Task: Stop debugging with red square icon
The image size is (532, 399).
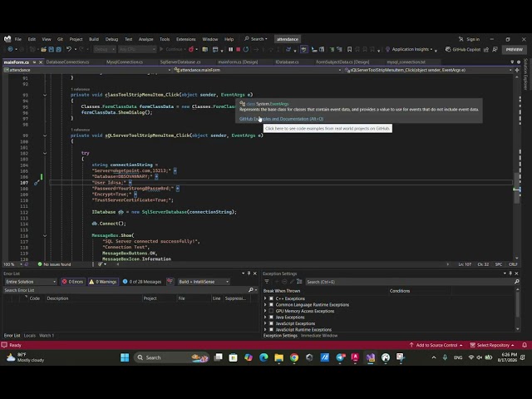Action: pos(239,50)
